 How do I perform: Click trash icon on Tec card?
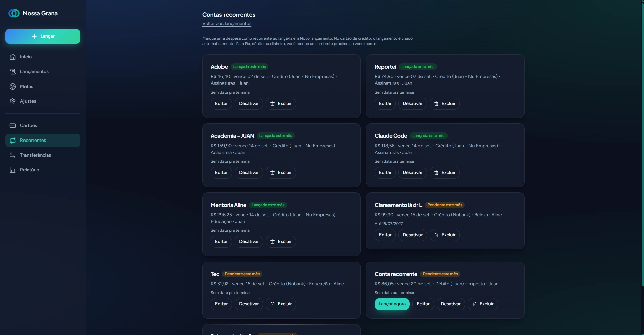pyautogui.click(x=273, y=304)
